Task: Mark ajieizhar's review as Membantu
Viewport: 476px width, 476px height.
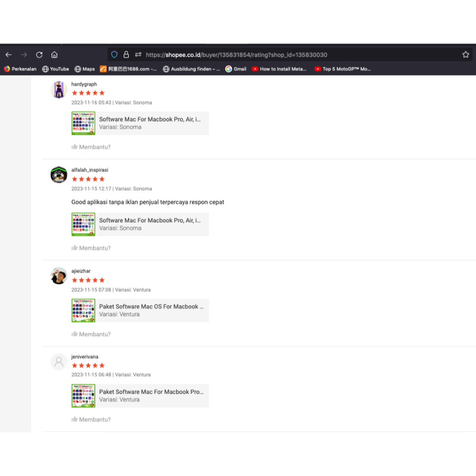Action: tap(91, 334)
